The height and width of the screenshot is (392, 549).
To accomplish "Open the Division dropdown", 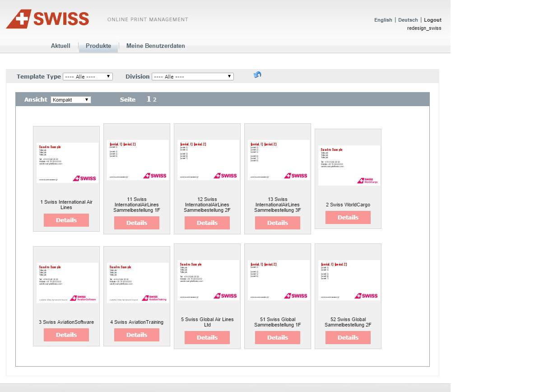I will coord(193,77).
